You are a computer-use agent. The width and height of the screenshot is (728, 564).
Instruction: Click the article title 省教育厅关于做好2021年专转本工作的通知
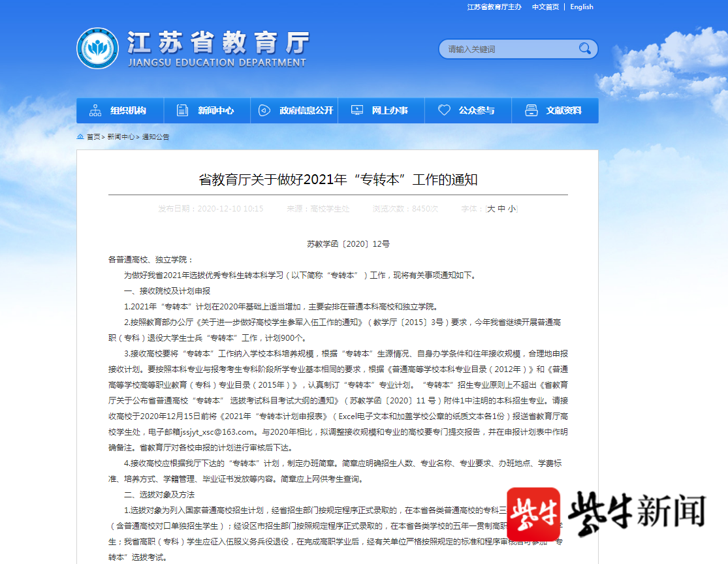point(338,180)
